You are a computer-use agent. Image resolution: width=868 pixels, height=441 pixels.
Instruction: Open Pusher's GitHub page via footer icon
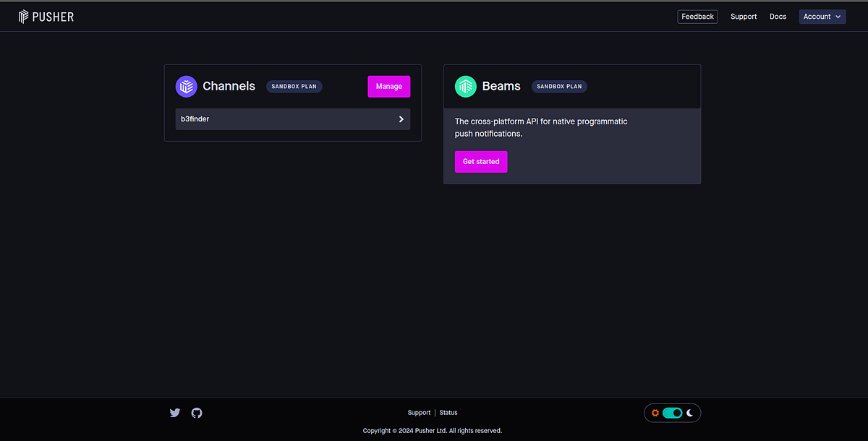click(x=196, y=412)
